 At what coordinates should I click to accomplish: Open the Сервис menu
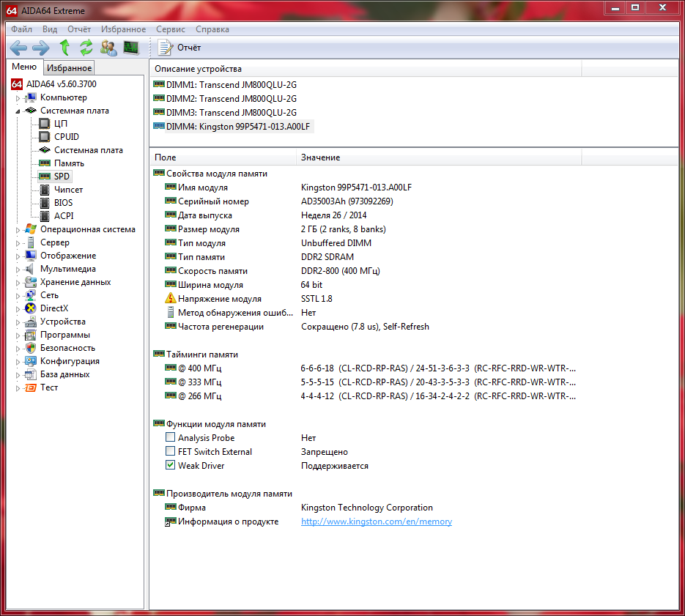click(x=171, y=29)
